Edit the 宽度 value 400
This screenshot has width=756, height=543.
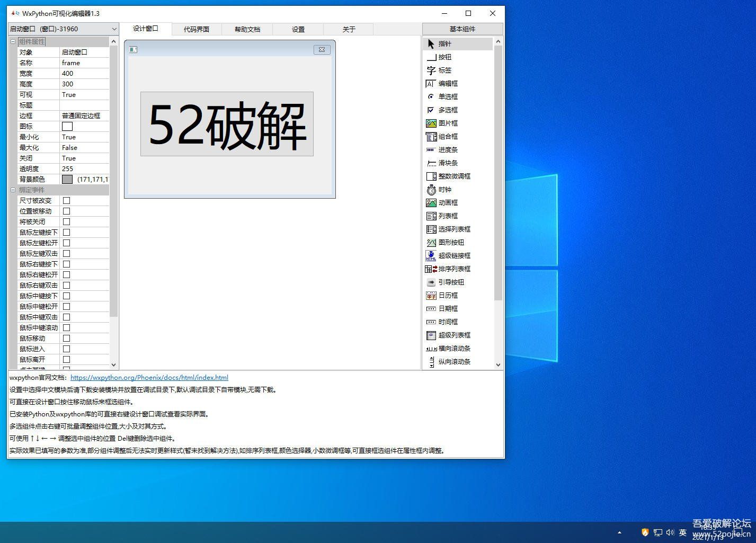point(84,74)
